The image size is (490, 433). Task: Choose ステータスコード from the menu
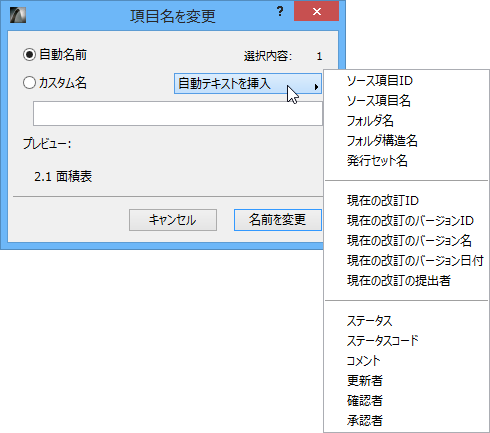406,341
